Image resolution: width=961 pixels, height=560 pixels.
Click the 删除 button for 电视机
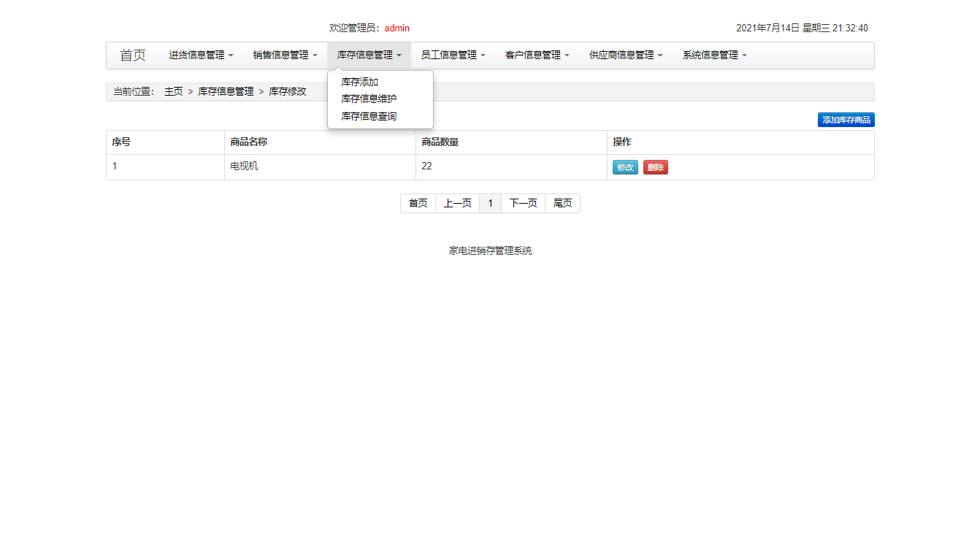(x=655, y=167)
